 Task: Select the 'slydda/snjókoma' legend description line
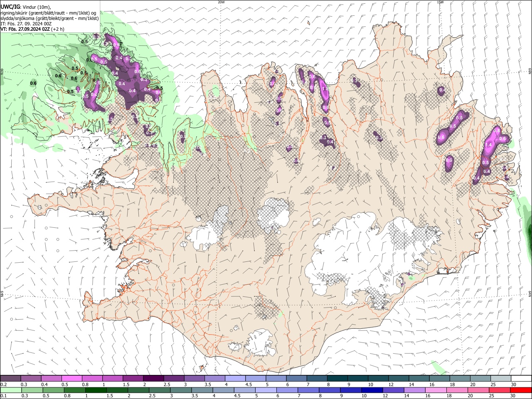point(49,18)
